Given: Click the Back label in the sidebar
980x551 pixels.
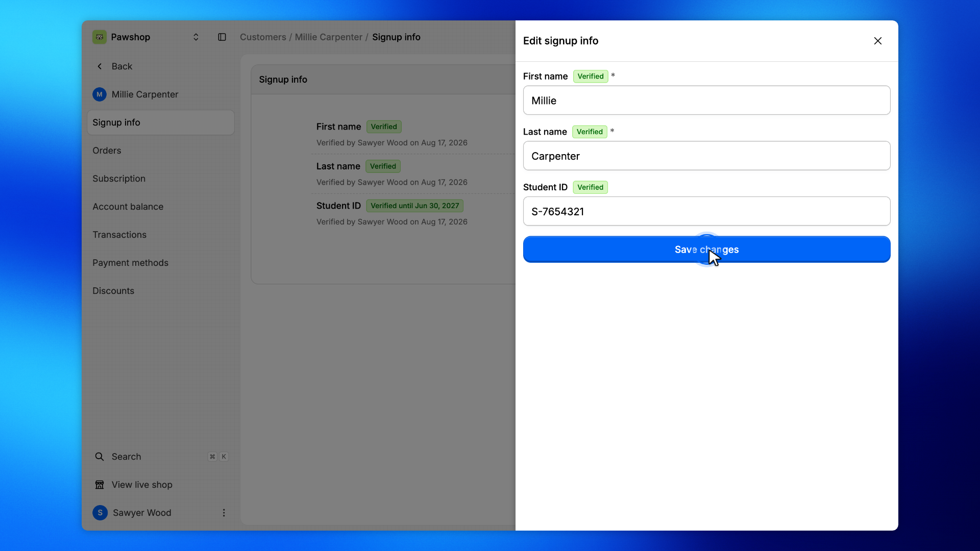Looking at the screenshot, I should click(121, 66).
